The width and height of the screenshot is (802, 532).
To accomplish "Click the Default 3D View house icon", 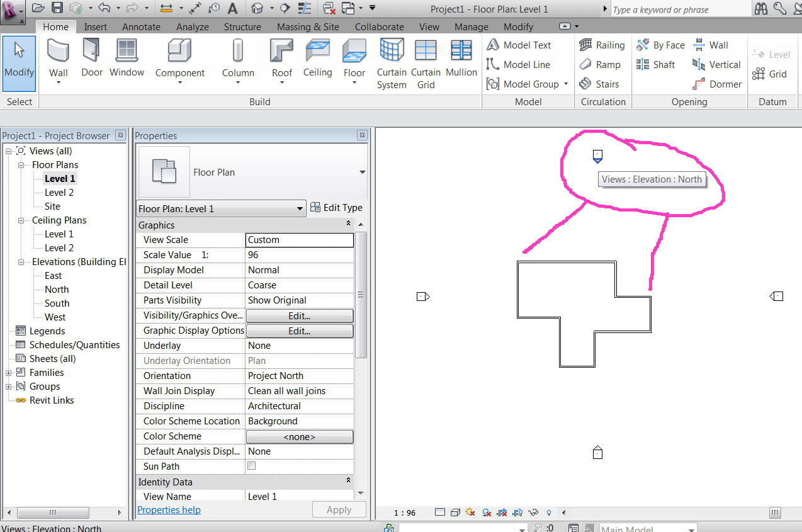I will tap(257, 8).
